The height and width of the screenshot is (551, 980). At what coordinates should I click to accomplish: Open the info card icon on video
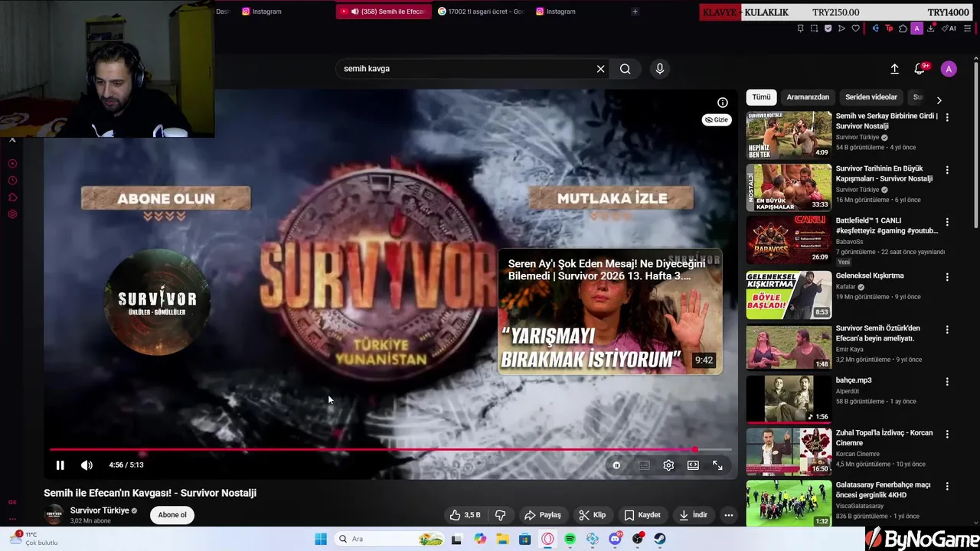(x=722, y=103)
